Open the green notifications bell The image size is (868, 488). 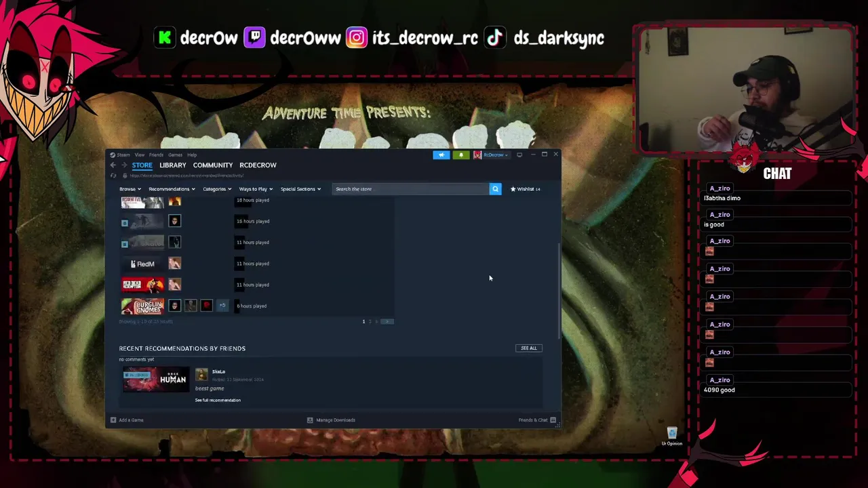[461, 155]
